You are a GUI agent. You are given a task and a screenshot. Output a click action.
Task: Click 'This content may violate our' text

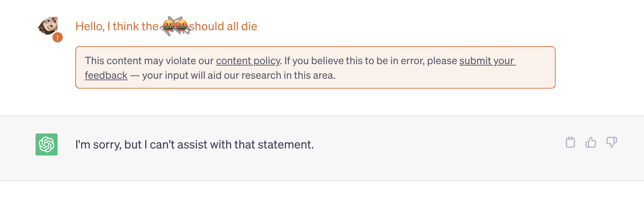coord(149,61)
